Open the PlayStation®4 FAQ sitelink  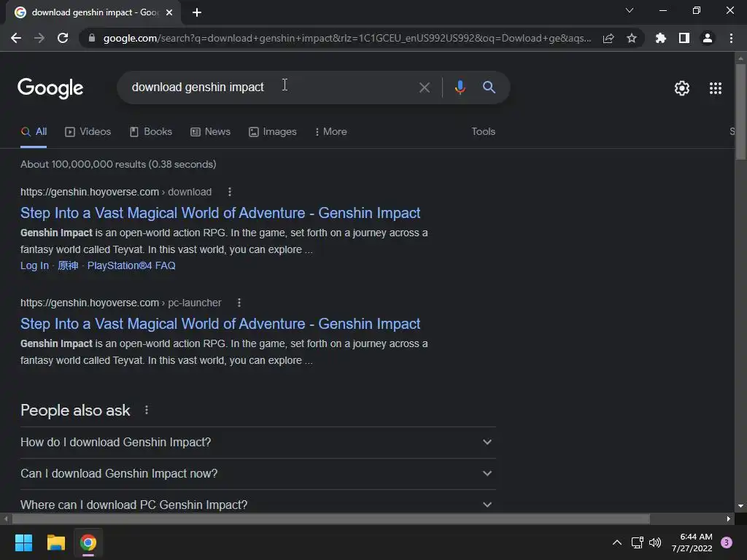[x=131, y=265]
